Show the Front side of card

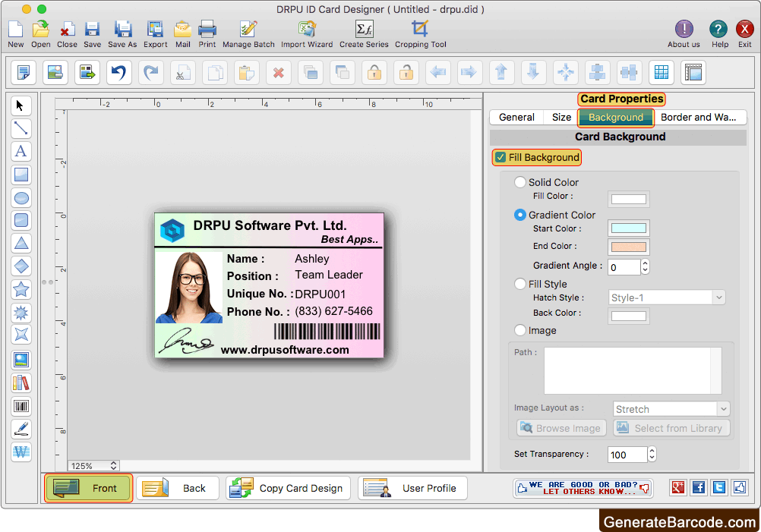coord(88,488)
